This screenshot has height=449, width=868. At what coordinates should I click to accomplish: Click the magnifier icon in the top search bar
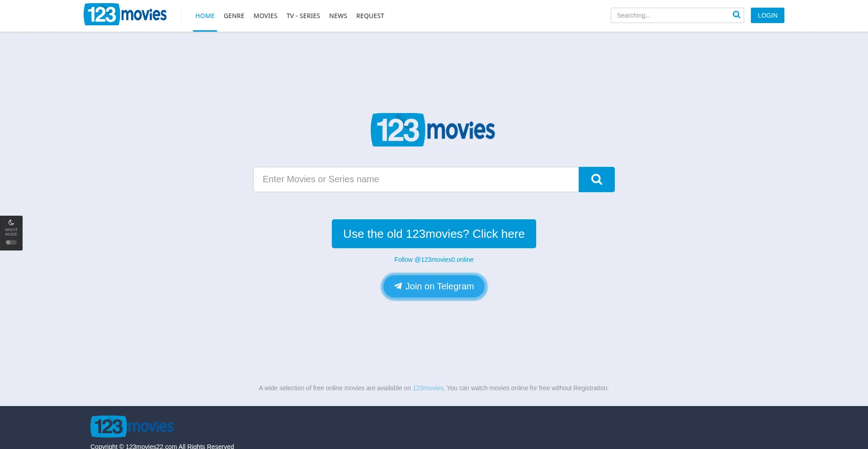coord(736,14)
